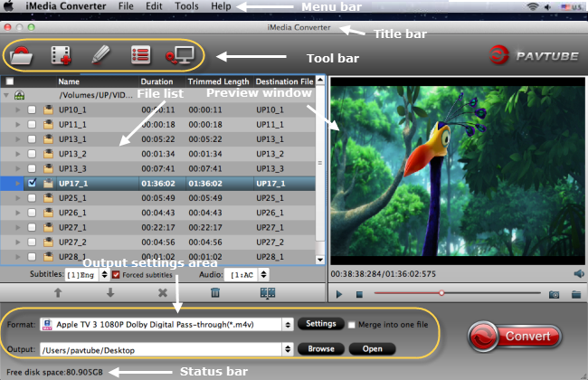The image size is (588, 380).
Task: Select the UP28_1 file row
Action: click(158, 257)
